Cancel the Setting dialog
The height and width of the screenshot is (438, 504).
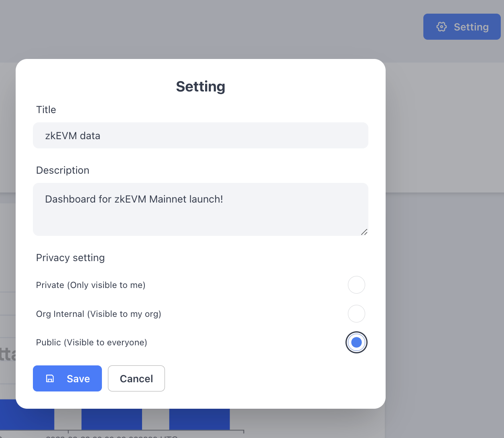[x=136, y=378]
